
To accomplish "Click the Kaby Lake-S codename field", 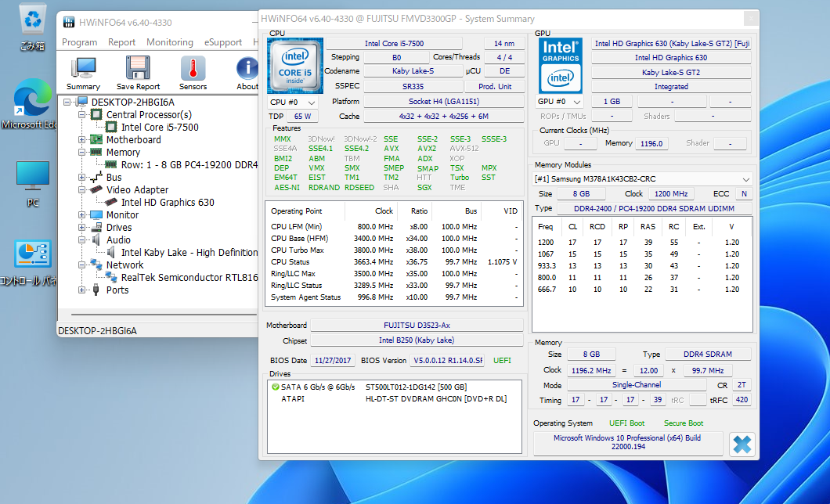I will click(413, 71).
